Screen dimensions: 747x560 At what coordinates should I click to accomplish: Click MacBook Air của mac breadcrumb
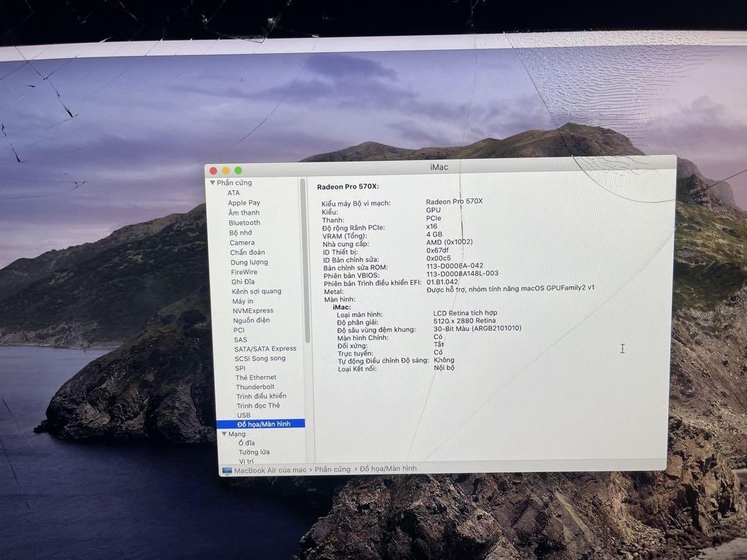click(270, 471)
